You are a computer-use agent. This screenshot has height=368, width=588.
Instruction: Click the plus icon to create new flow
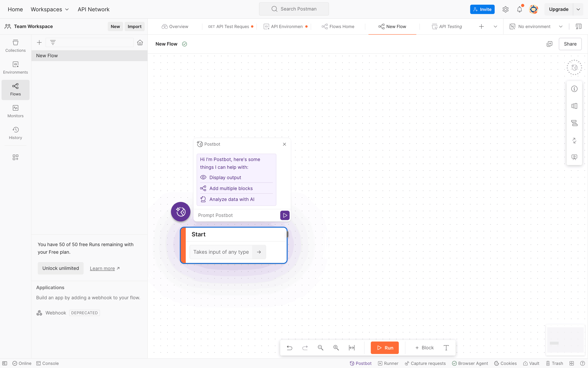pos(39,43)
